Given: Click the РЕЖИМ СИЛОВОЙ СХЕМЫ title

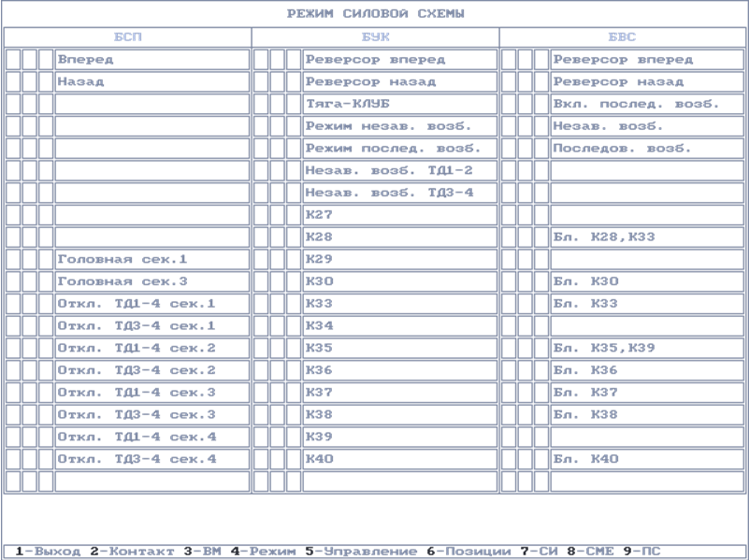Looking at the screenshot, I should point(376,14).
